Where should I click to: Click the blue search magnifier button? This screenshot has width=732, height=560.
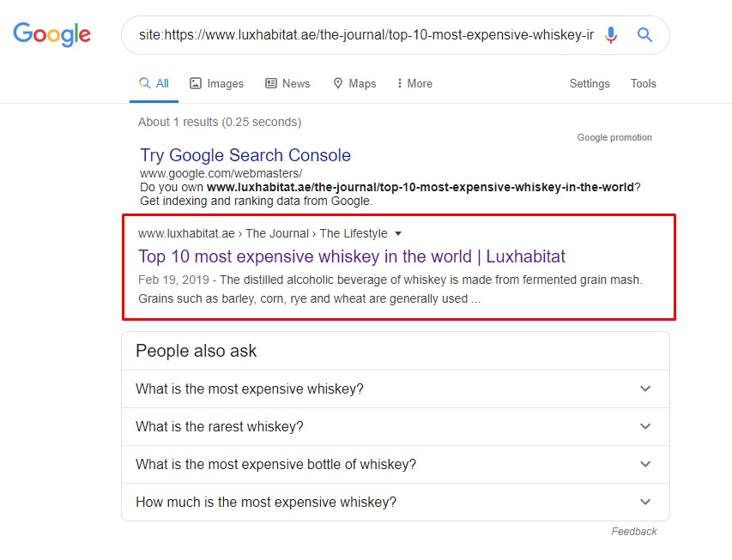(x=644, y=34)
